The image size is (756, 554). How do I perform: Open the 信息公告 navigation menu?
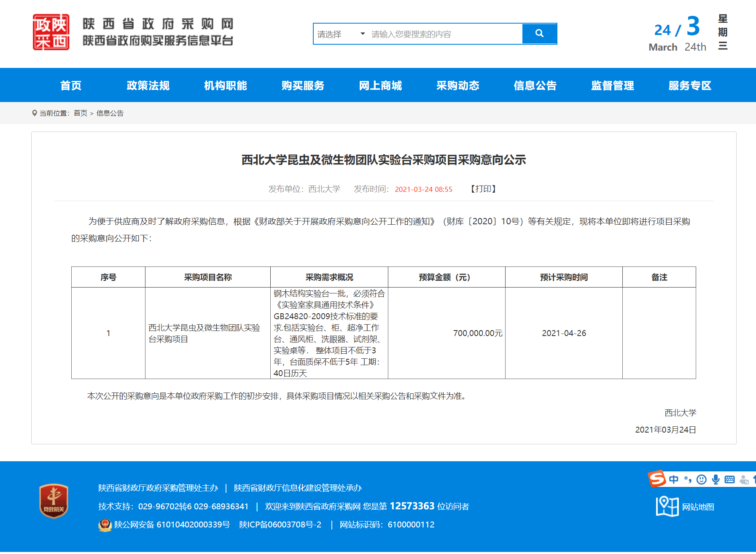coord(535,86)
